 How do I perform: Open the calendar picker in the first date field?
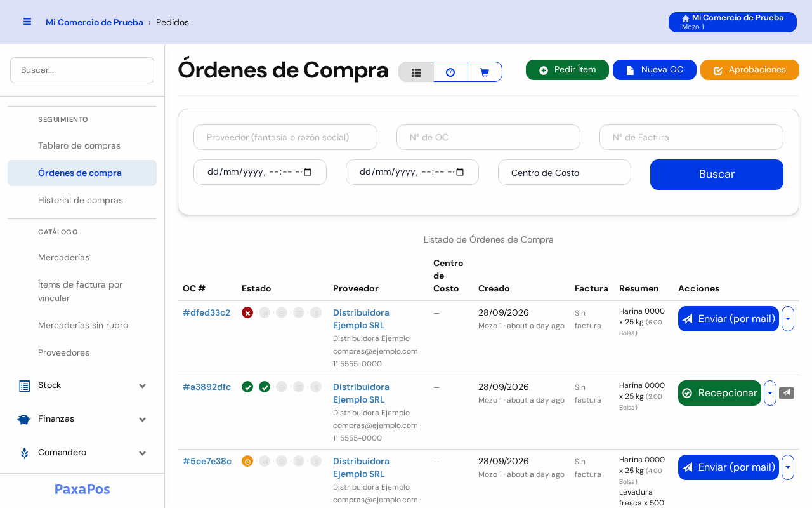(308, 172)
